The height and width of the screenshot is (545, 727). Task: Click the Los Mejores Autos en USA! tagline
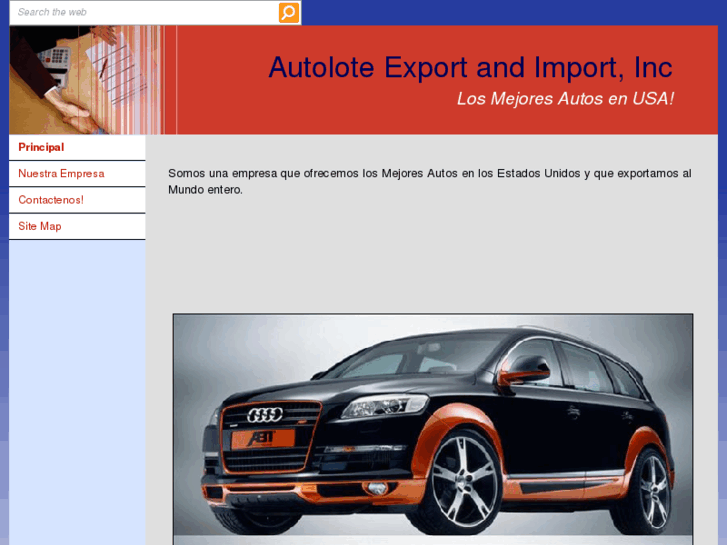pyautogui.click(x=565, y=99)
